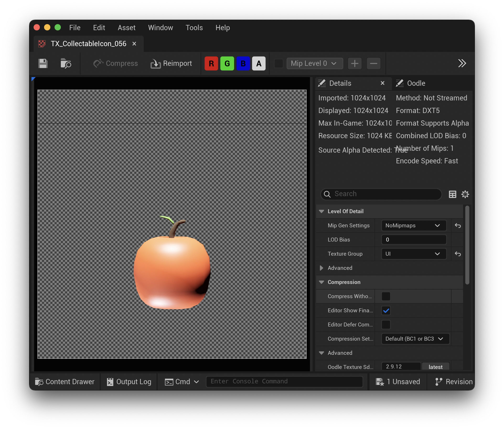Enable the Mip Level checkbox
This screenshot has height=429, width=504.
point(279,63)
